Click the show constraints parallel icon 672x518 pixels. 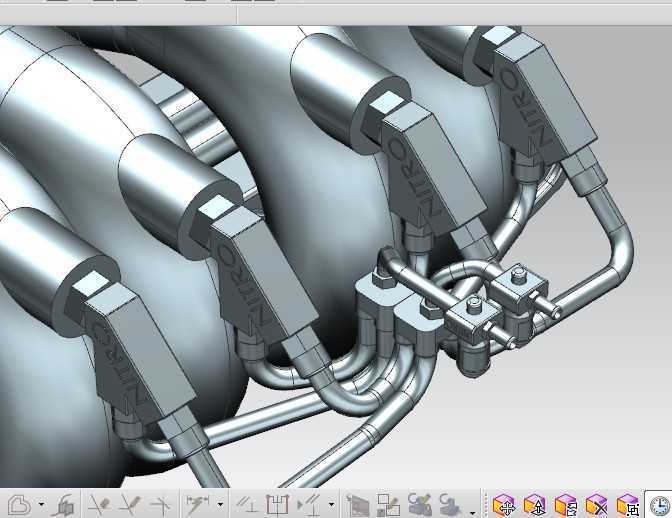pyautogui.click(x=309, y=505)
